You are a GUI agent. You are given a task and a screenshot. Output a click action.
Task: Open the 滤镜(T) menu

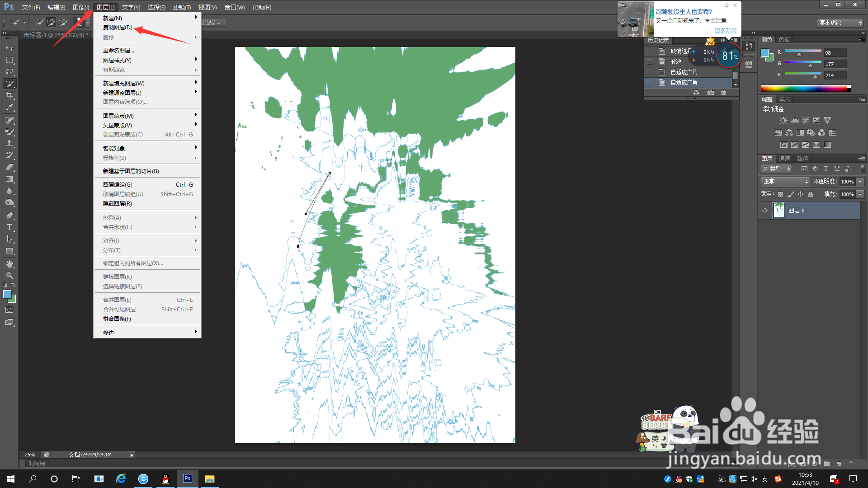(182, 7)
